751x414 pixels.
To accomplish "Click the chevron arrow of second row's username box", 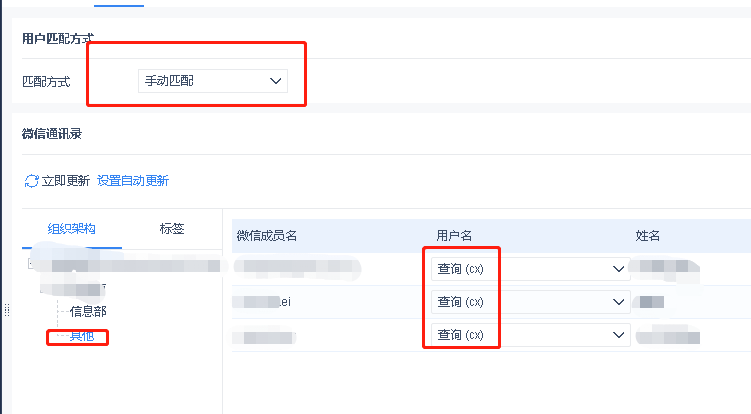I will point(618,302).
